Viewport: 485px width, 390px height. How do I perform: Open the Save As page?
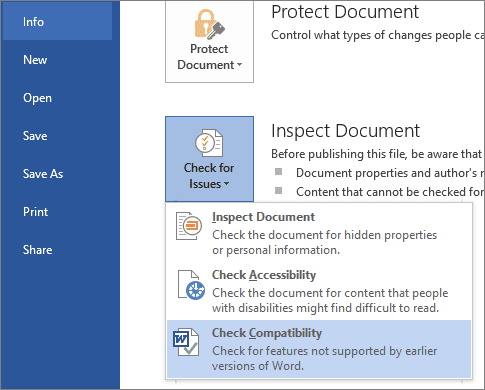[x=43, y=174]
